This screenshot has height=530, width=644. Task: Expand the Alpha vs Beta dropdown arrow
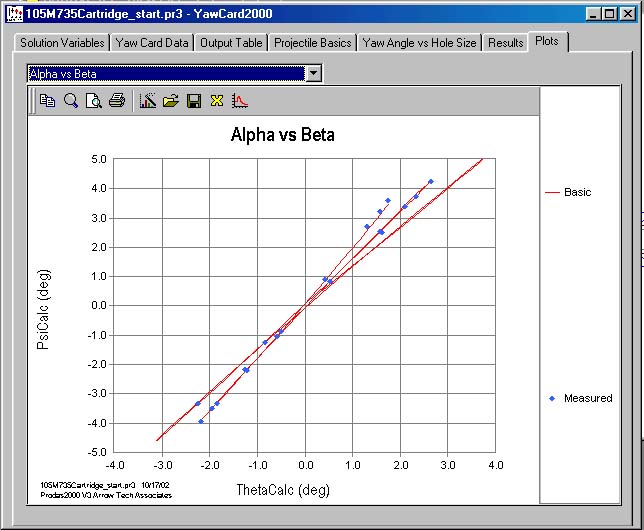pos(313,74)
